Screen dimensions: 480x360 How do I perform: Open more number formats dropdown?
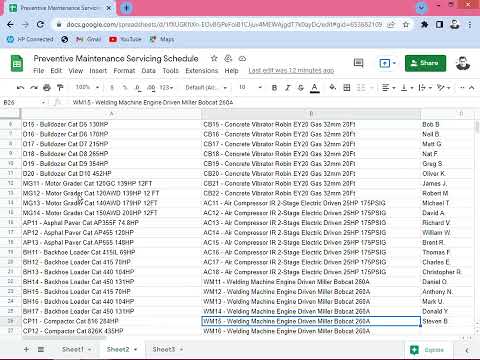pos(166,88)
